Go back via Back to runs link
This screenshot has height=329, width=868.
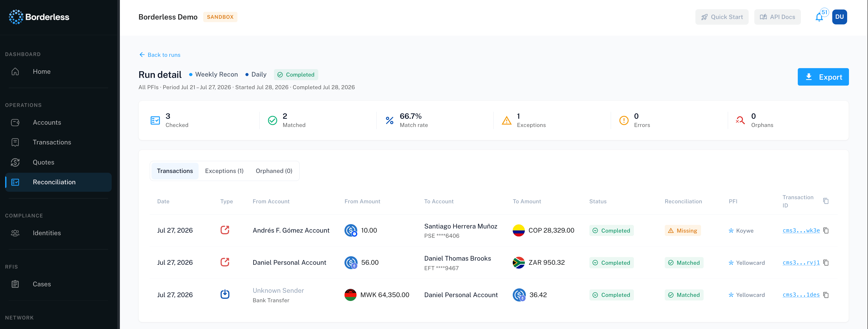[160, 54]
